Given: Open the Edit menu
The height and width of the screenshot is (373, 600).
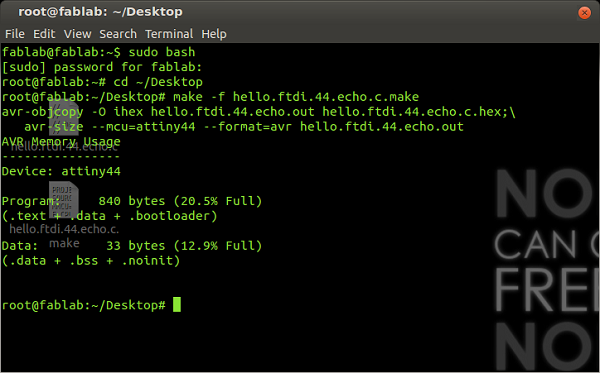Looking at the screenshot, I should [x=44, y=34].
